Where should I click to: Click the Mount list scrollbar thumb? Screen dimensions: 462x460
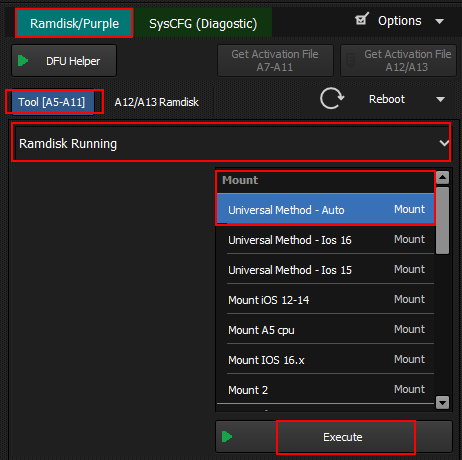tap(442, 220)
